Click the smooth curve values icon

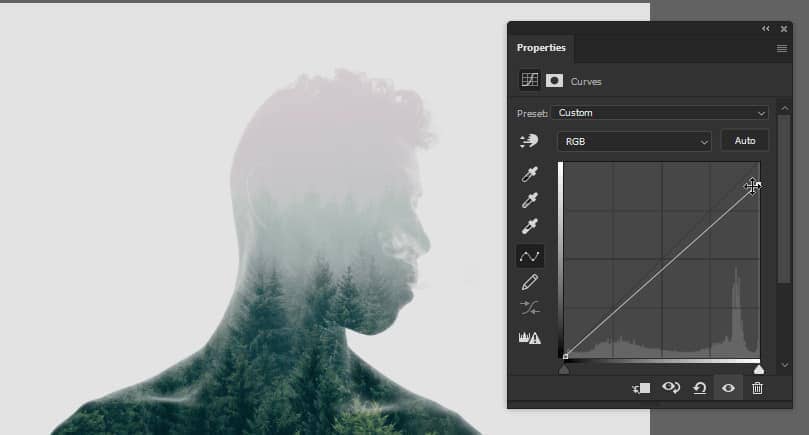530,308
